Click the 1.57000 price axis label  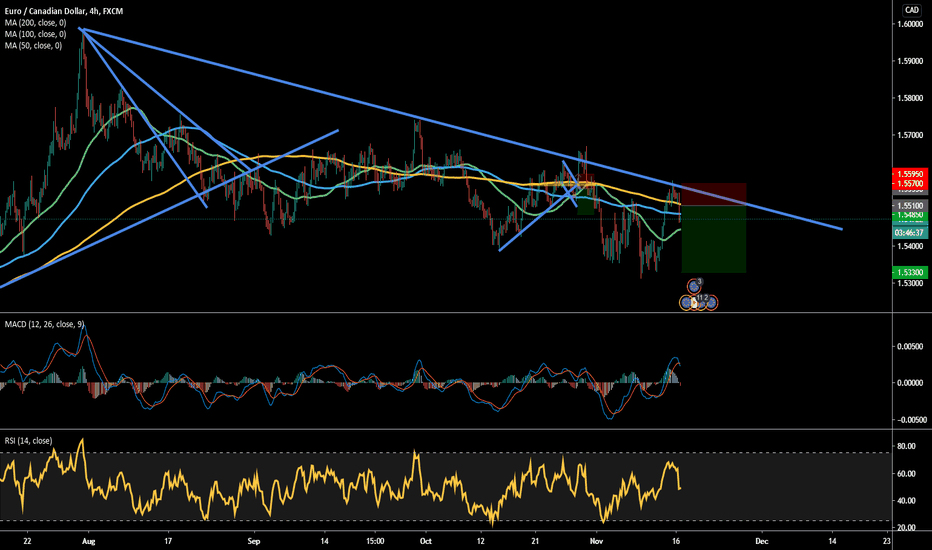[x=910, y=136]
